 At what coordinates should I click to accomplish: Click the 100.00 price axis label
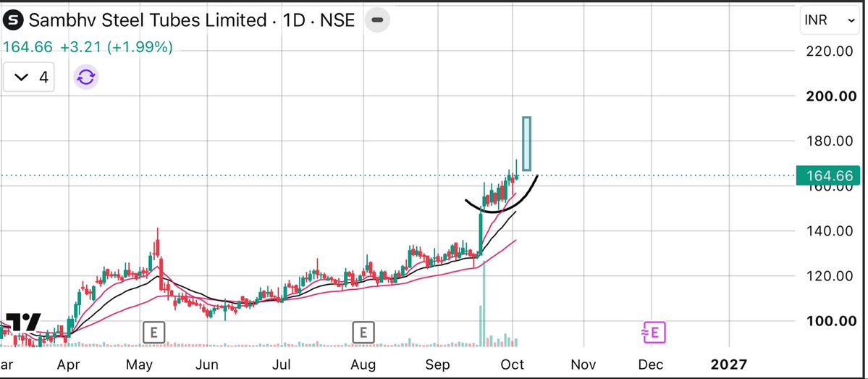(833, 321)
